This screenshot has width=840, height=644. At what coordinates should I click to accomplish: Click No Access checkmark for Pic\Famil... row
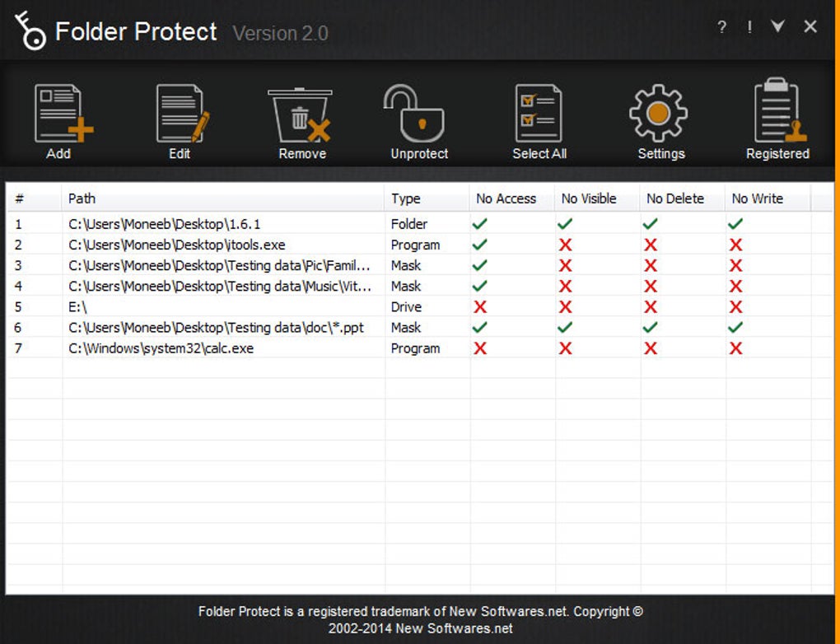coord(480,264)
